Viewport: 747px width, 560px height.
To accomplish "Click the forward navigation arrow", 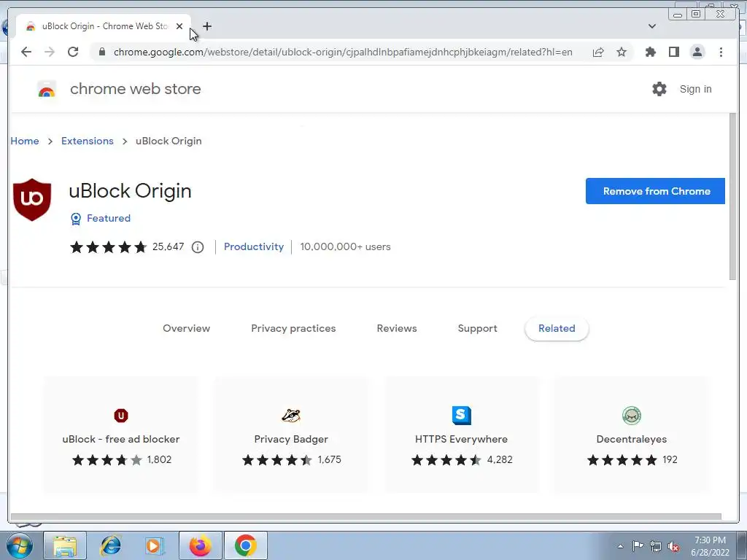I will [50, 52].
